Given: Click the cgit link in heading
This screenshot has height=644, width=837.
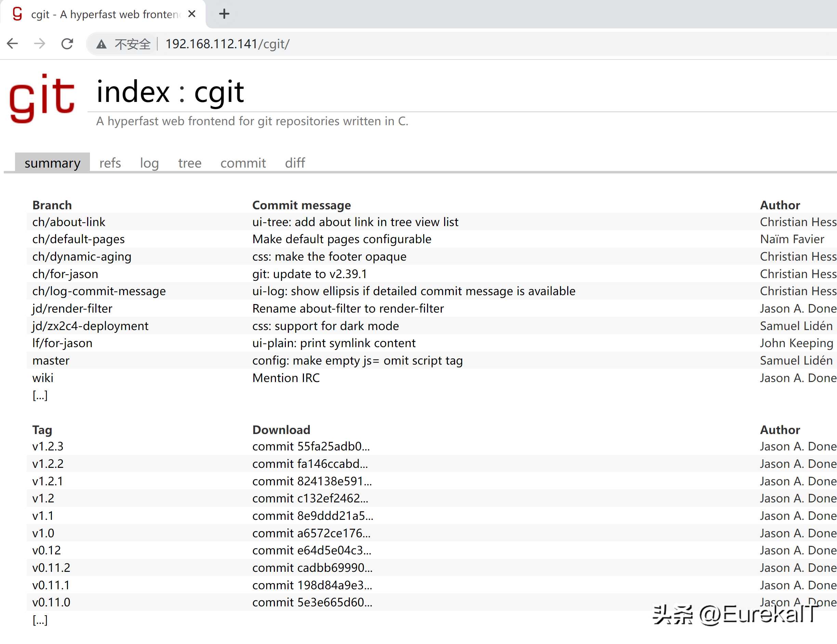Looking at the screenshot, I should pyautogui.click(x=219, y=93).
